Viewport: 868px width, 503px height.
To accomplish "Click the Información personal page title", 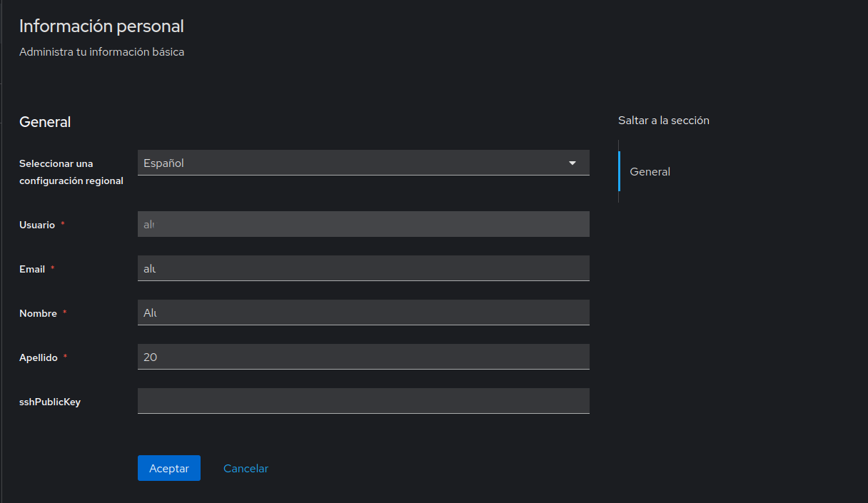I will 101,26.
